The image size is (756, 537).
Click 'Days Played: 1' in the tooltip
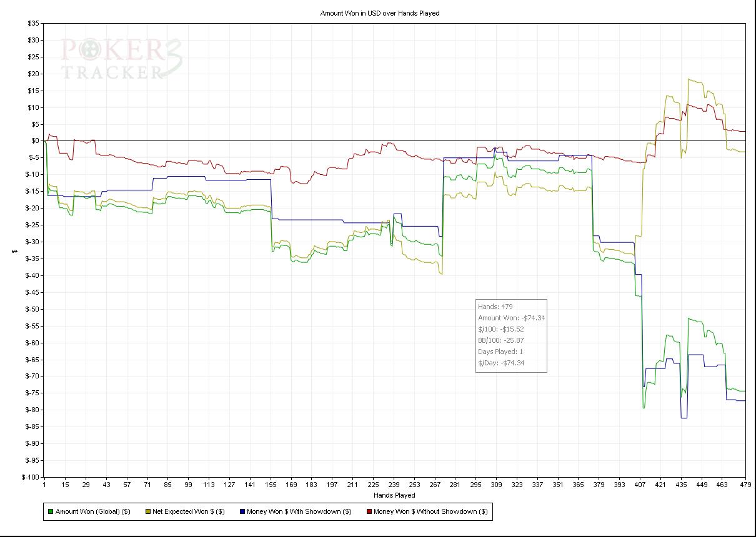500,352
